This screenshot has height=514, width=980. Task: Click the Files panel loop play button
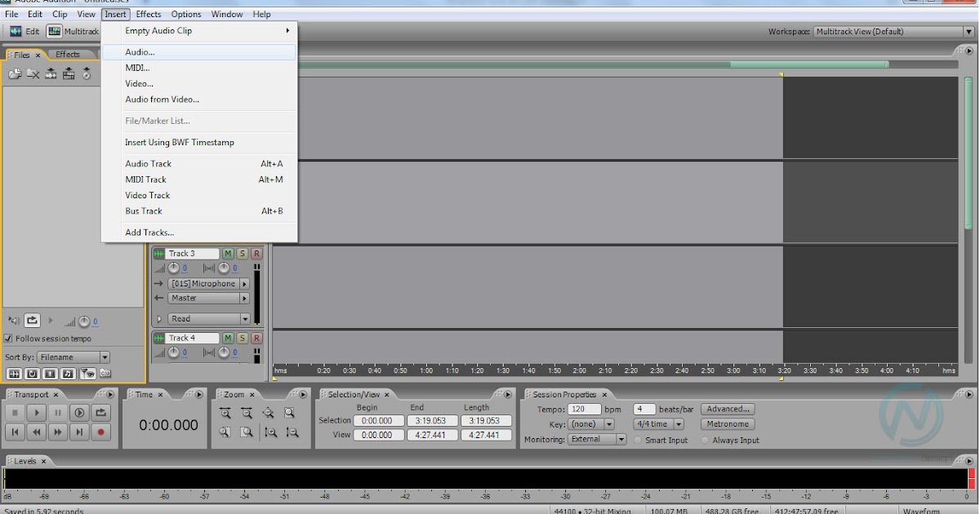pyautogui.click(x=32, y=321)
